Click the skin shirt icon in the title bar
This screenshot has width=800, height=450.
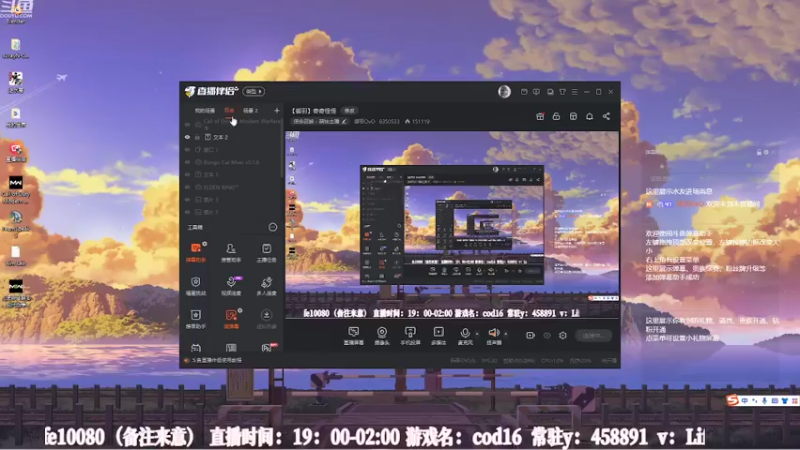point(562,92)
